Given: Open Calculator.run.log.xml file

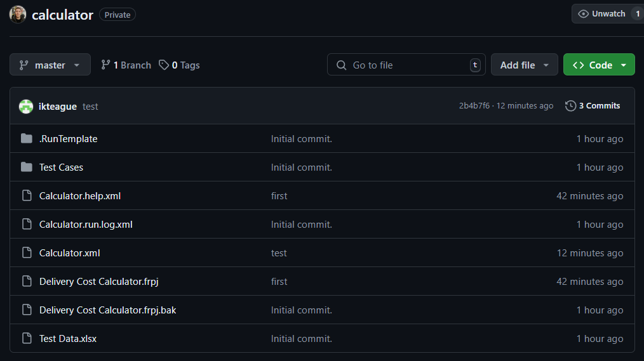Looking at the screenshot, I should (x=86, y=224).
